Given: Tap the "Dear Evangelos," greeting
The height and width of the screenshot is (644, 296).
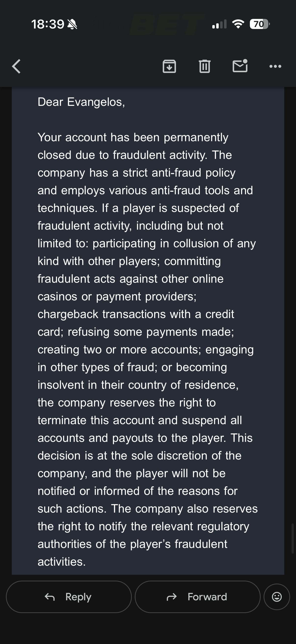Looking at the screenshot, I should pyautogui.click(x=81, y=102).
